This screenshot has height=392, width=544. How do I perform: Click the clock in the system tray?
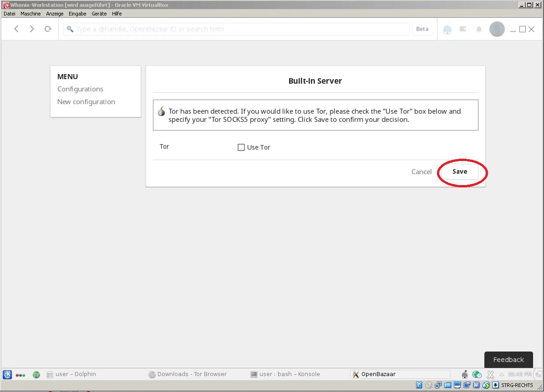(519, 374)
